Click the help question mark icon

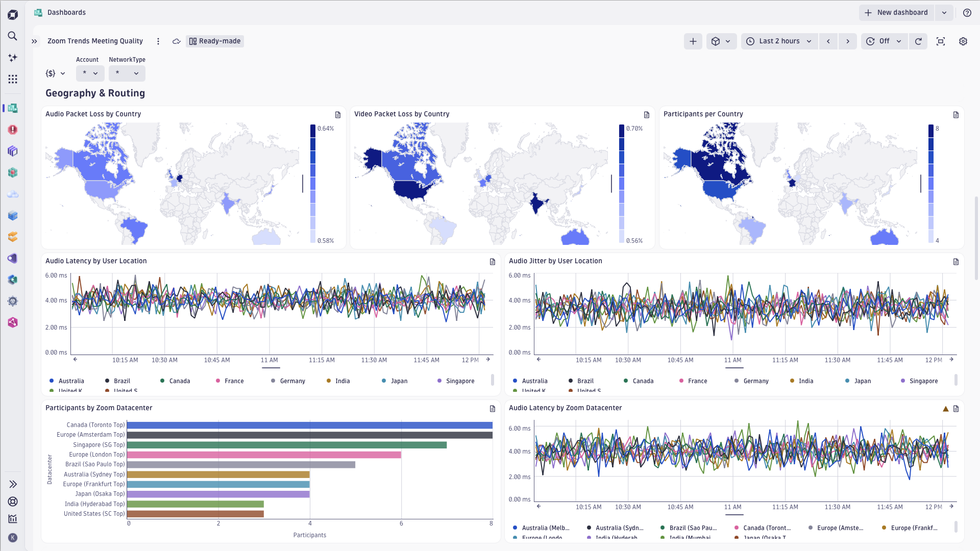[x=967, y=13]
